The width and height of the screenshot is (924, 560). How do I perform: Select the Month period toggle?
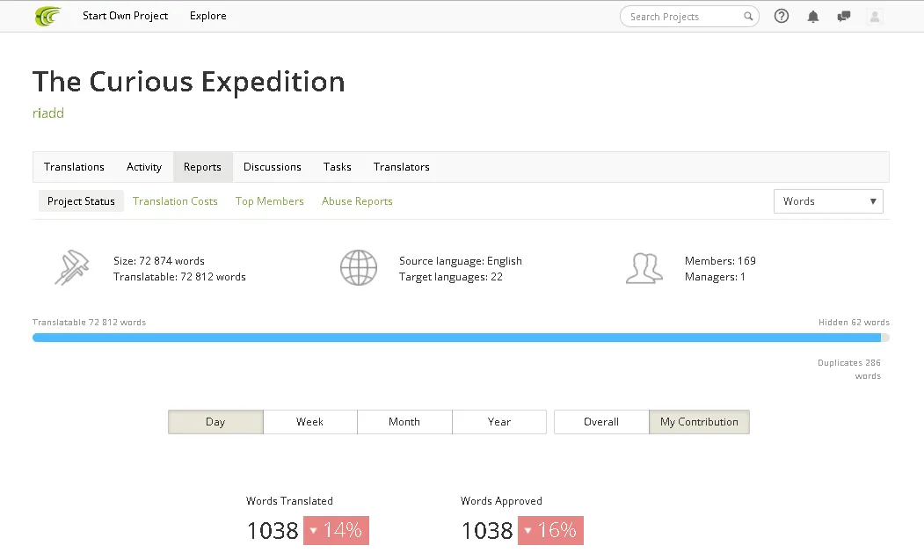pos(404,421)
